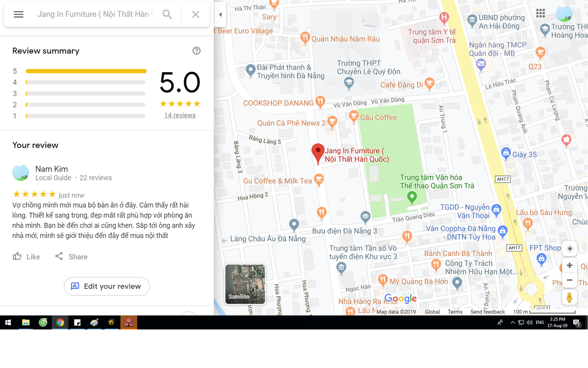This screenshot has width=588, height=368.
Task: Select Jang In Furniture red pin
Action: (318, 154)
